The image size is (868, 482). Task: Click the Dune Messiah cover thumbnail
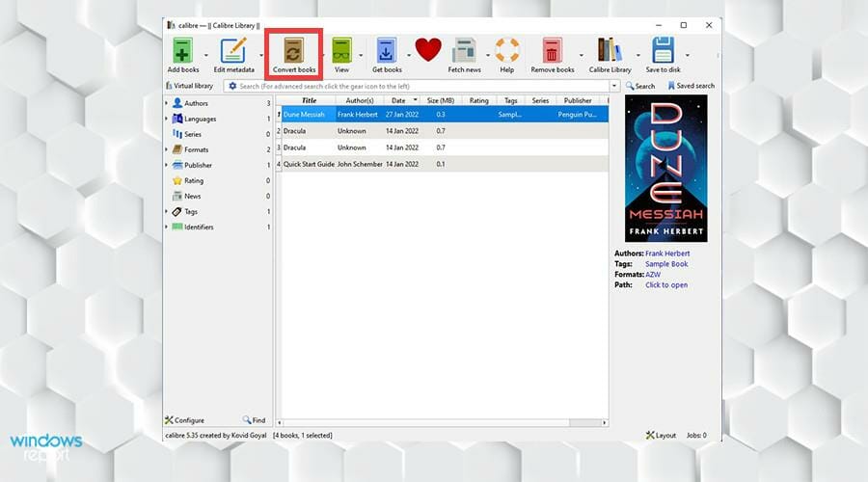click(665, 169)
